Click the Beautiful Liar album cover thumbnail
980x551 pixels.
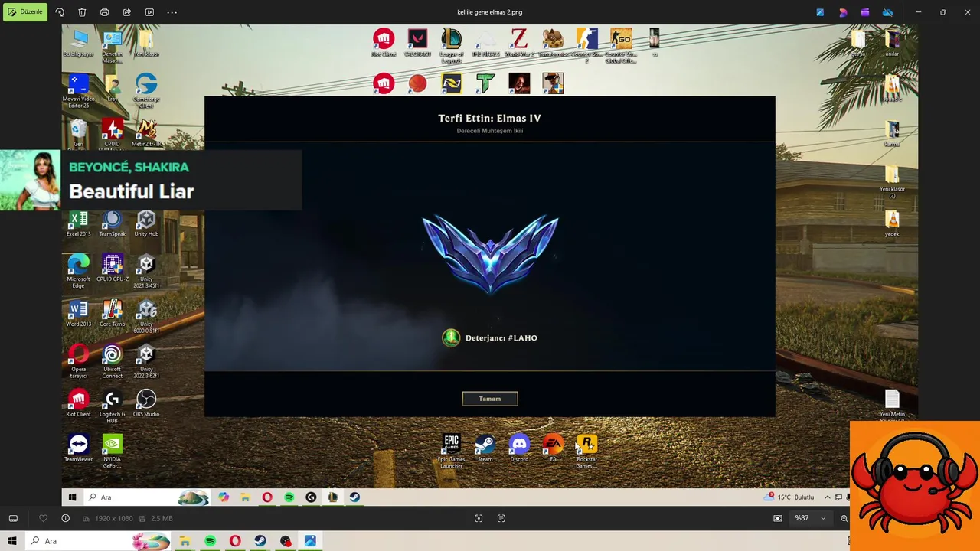coord(30,181)
